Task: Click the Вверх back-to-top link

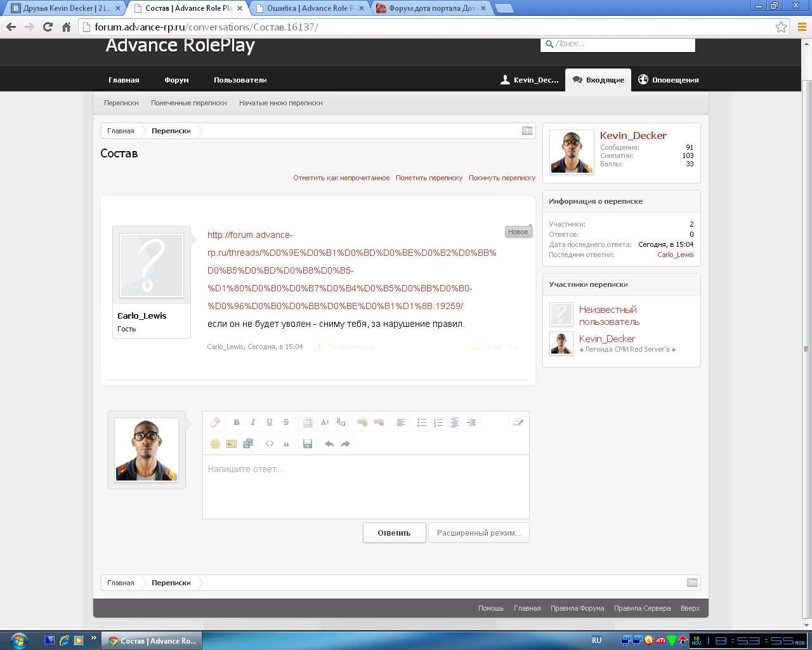Action: [x=690, y=608]
